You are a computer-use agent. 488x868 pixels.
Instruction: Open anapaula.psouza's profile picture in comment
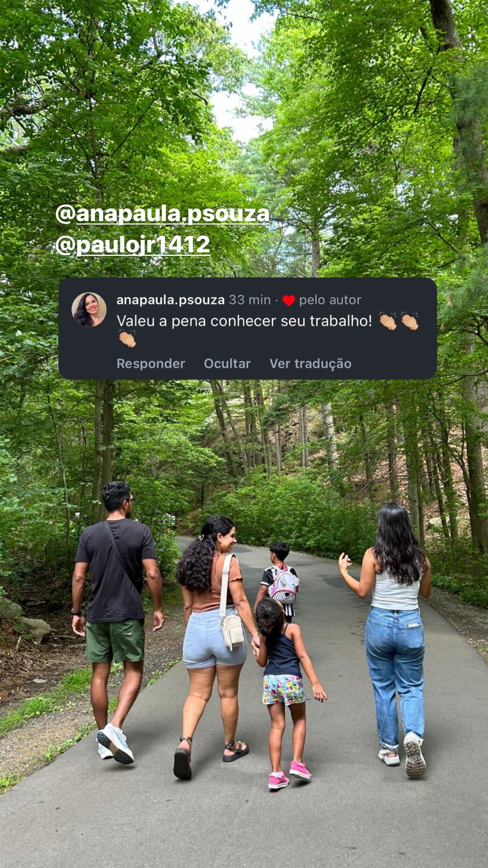click(89, 310)
